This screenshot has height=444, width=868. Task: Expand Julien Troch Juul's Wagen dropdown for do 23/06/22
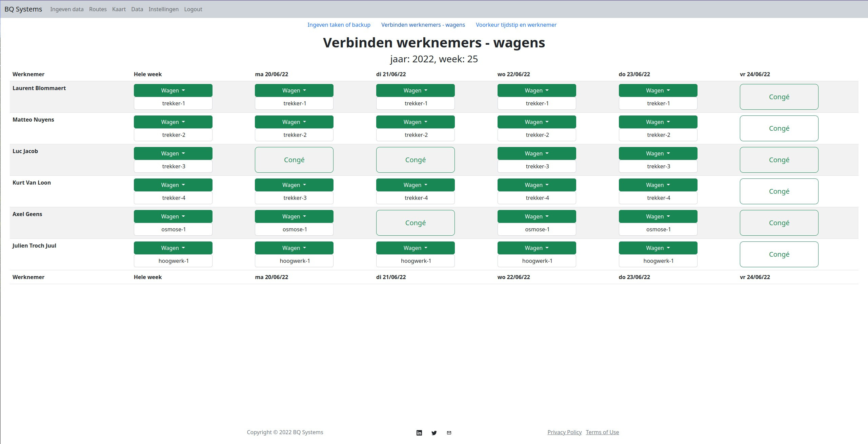coord(658,248)
